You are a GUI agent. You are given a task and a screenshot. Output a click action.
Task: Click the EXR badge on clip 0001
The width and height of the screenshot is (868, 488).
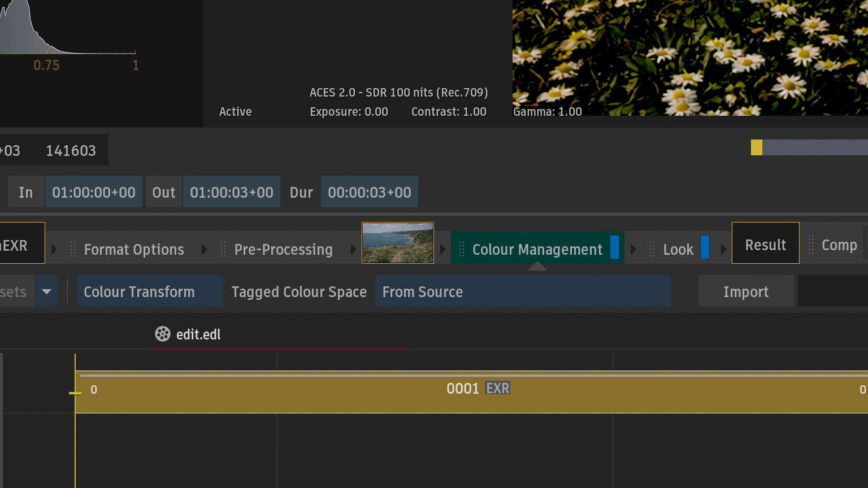click(x=497, y=389)
